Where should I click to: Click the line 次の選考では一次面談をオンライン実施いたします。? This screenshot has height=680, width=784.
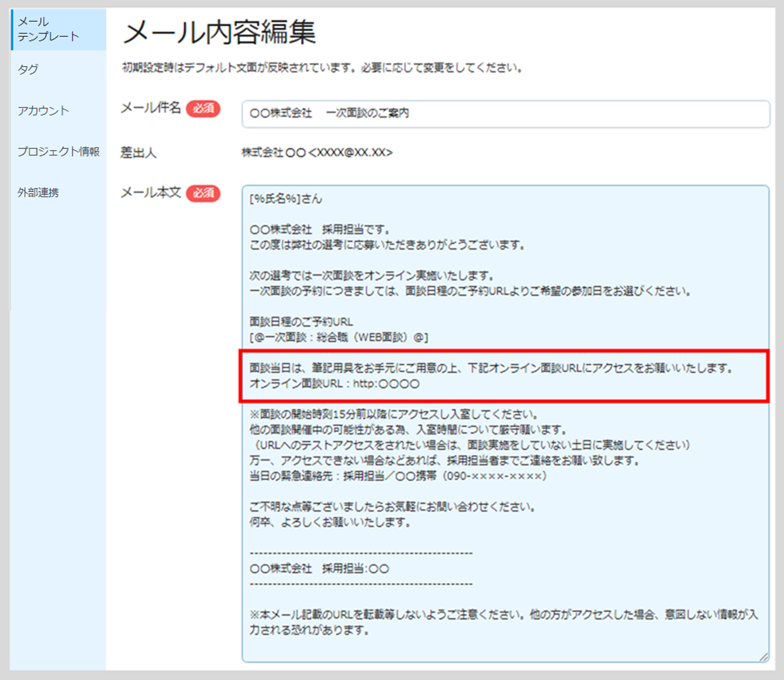(x=372, y=275)
